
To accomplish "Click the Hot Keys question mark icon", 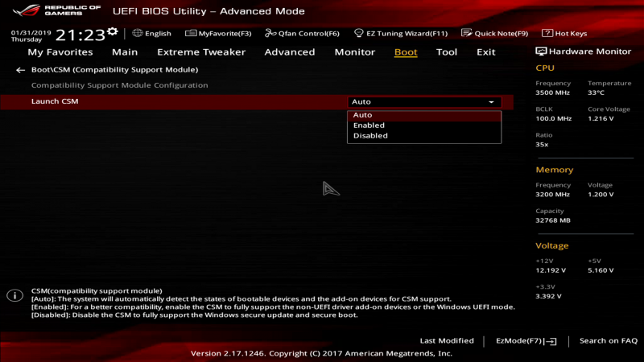I will pos(547,33).
